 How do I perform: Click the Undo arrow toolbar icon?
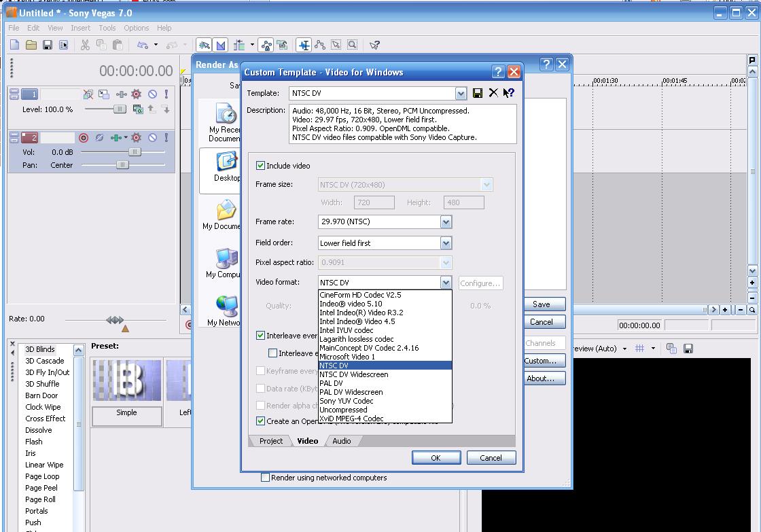[x=142, y=45]
